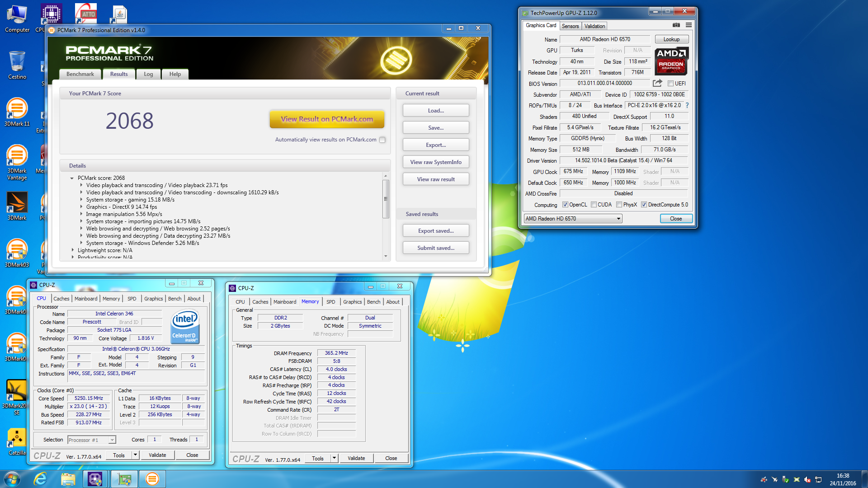Switch to the Validation tab in GPU-Z

(x=594, y=26)
